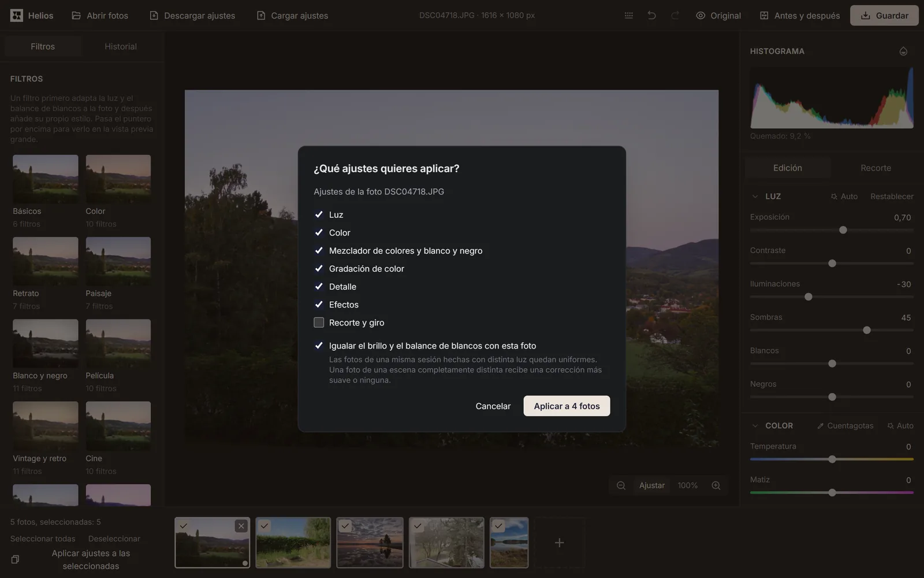The image size is (924, 578).
Task: Collapse the LUZ section chevron
Action: tap(755, 197)
